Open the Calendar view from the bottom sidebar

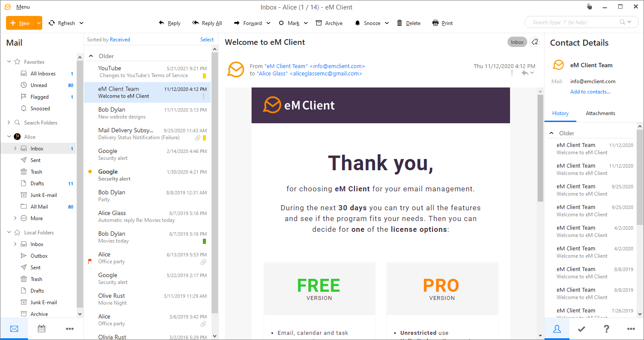click(x=41, y=329)
